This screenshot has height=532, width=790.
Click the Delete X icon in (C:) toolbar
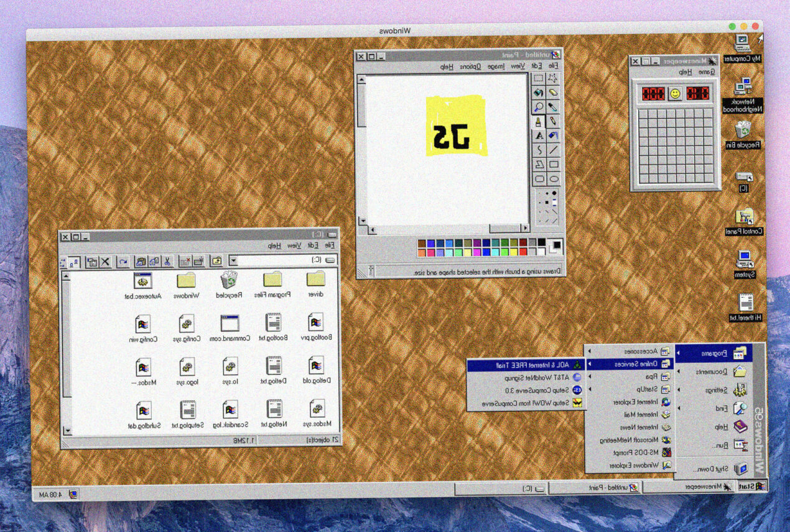[x=105, y=262]
